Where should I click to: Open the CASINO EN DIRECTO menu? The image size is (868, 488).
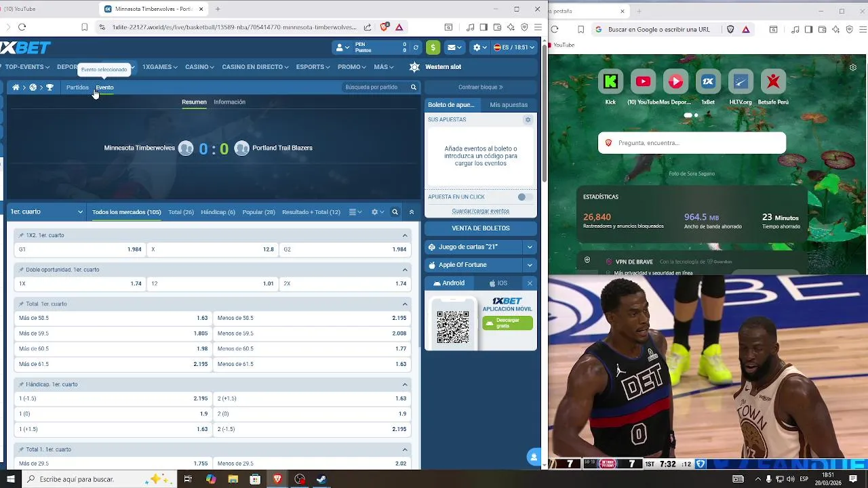[255, 67]
